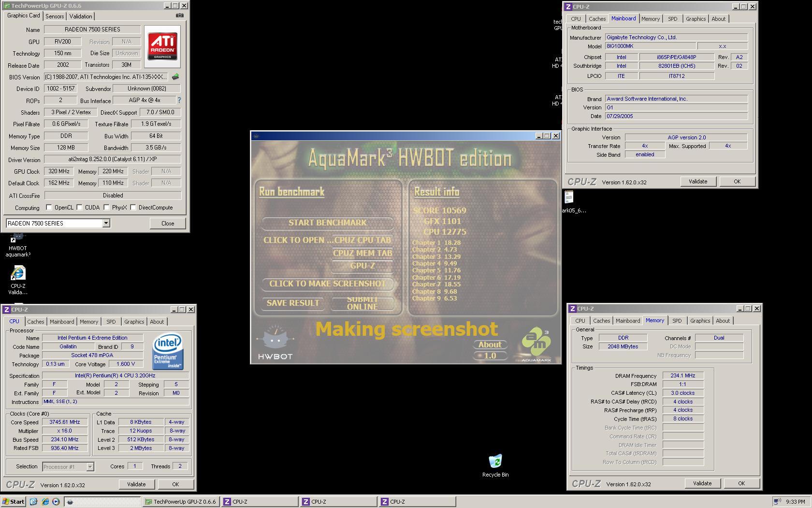This screenshot has width=812, height=508.
Task: Click the ATI Radeon logo in GPU-Z
Action: (162, 47)
